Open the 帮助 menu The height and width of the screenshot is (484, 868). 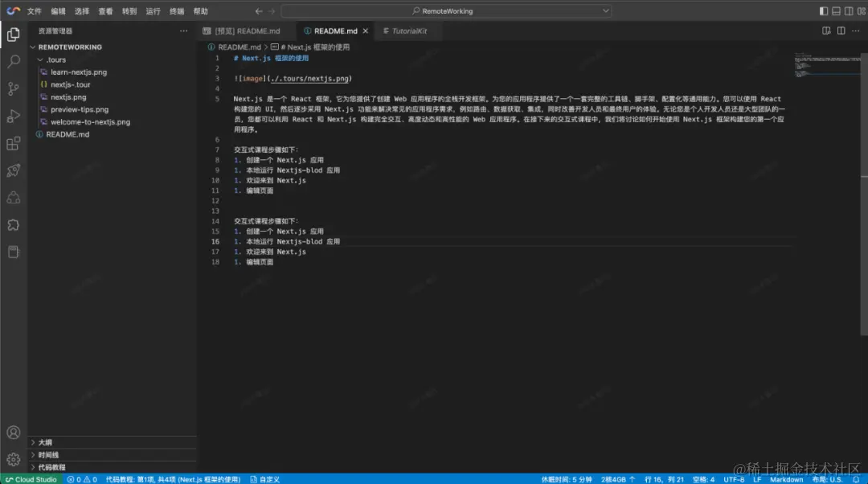click(x=200, y=11)
